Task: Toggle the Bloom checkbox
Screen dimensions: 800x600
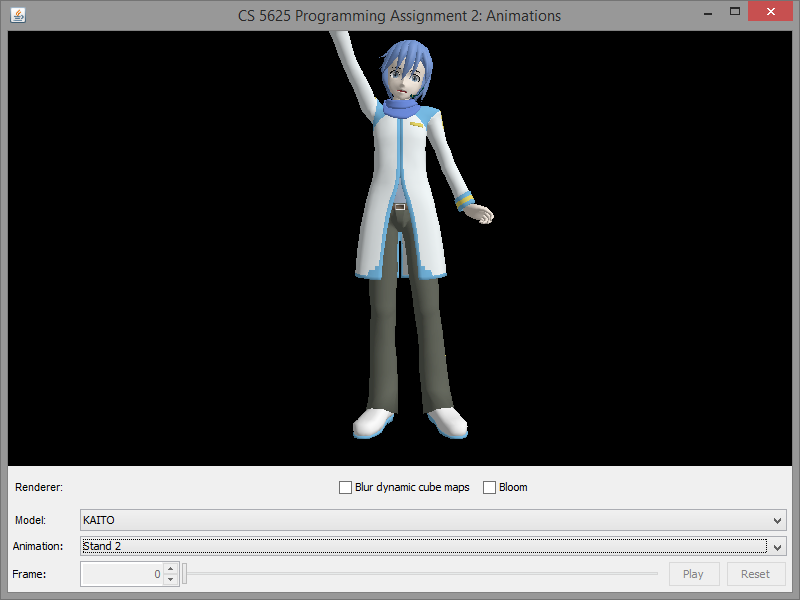Action: 490,488
